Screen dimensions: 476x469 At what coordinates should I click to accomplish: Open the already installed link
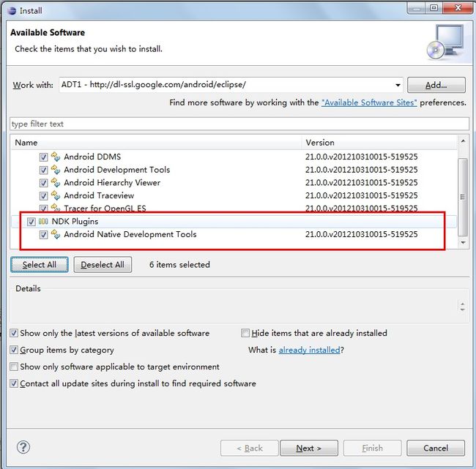pyautogui.click(x=309, y=350)
